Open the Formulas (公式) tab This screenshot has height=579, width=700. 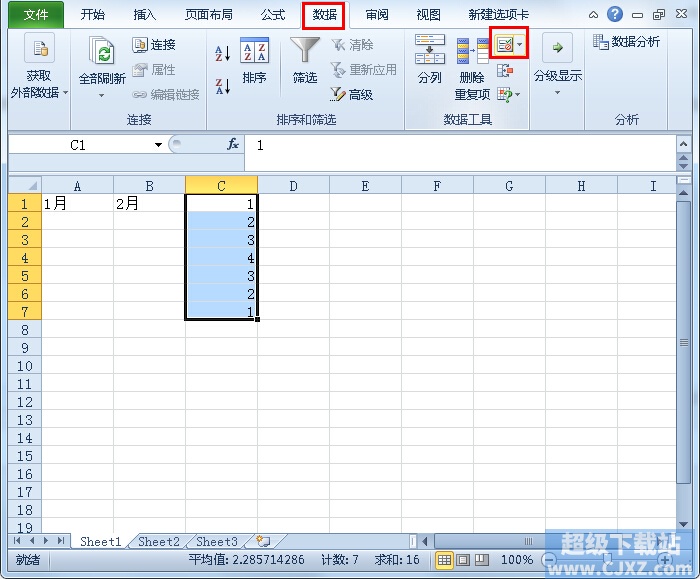(272, 15)
